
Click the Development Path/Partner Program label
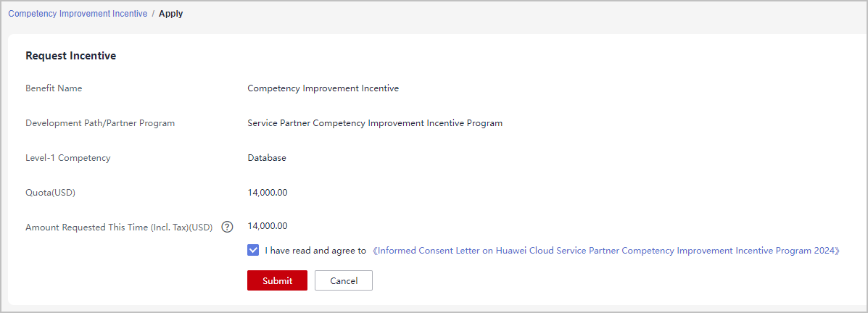(100, 123)
